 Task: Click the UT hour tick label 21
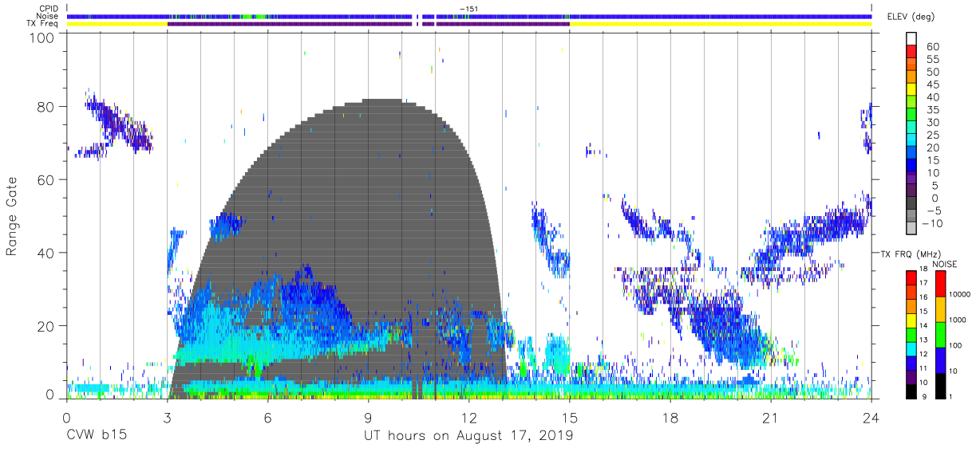(770, 419)
